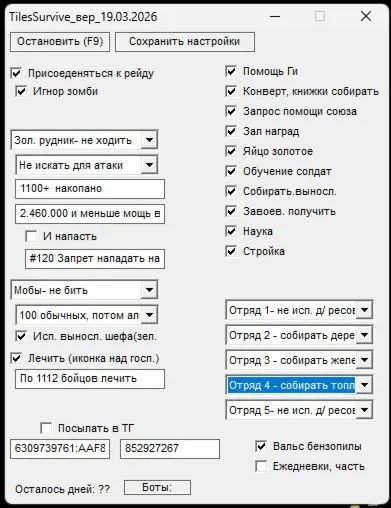The image size is (391, 508).
Task: Expand the Отряд 4 dropdown arrow
Action: coord(364,385)
